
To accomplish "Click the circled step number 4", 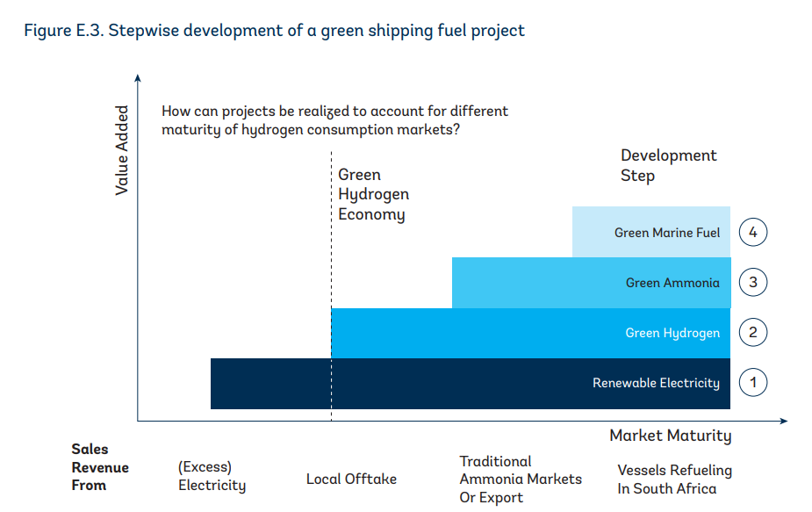I will point(753,232).
